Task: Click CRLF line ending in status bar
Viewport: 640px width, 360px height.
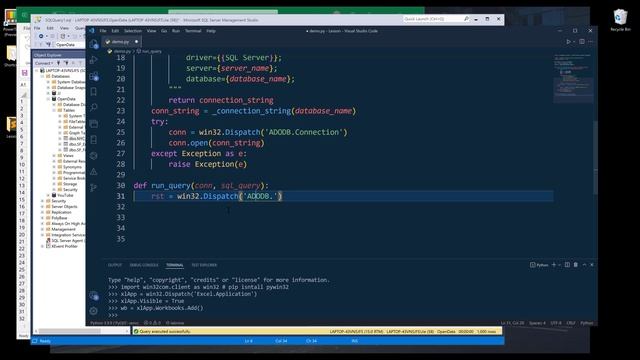Action: click(571, 323)
